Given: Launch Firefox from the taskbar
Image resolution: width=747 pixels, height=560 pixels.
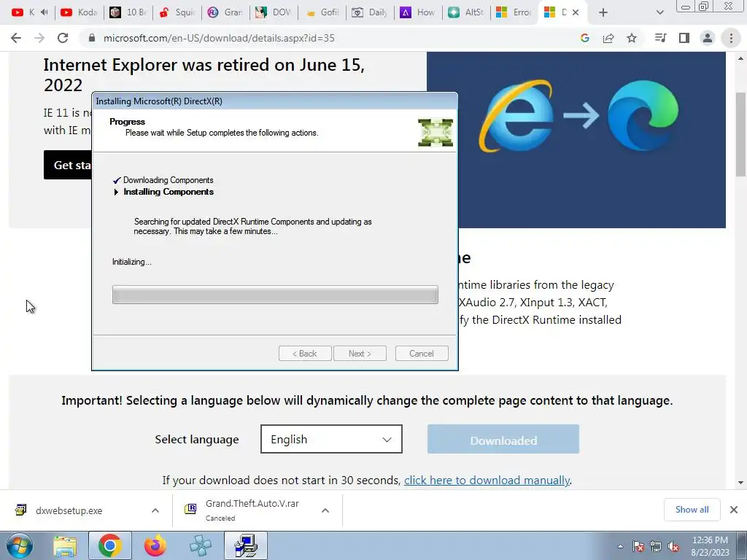Looking at the screenshot, I should coord(155,545).
